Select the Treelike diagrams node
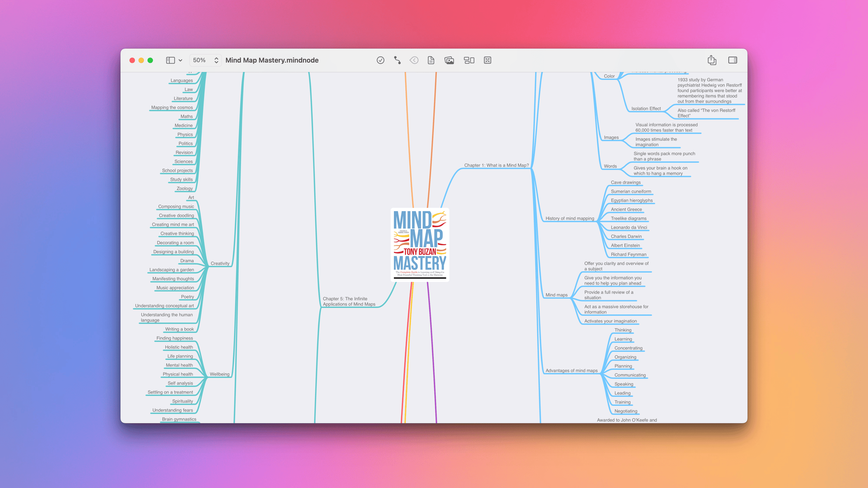This screenshot has height=488, width=868. pyautogui.click(x=628, y=219)
